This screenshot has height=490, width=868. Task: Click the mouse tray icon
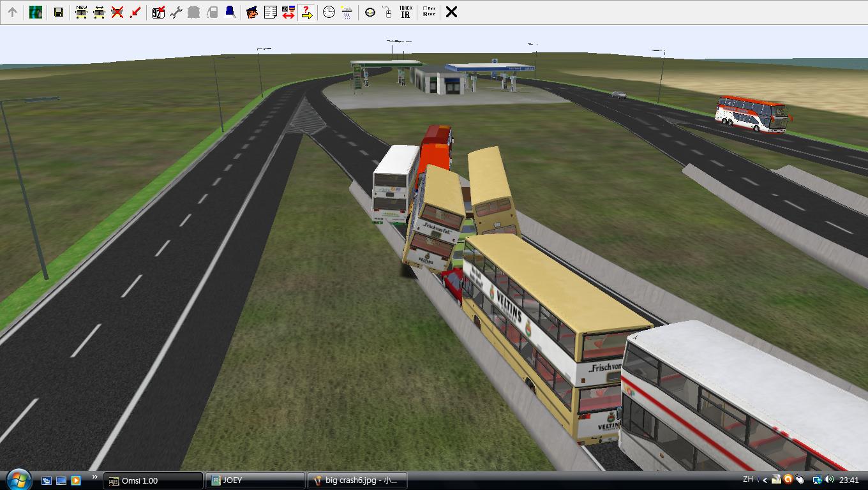[x=800, y=479]
